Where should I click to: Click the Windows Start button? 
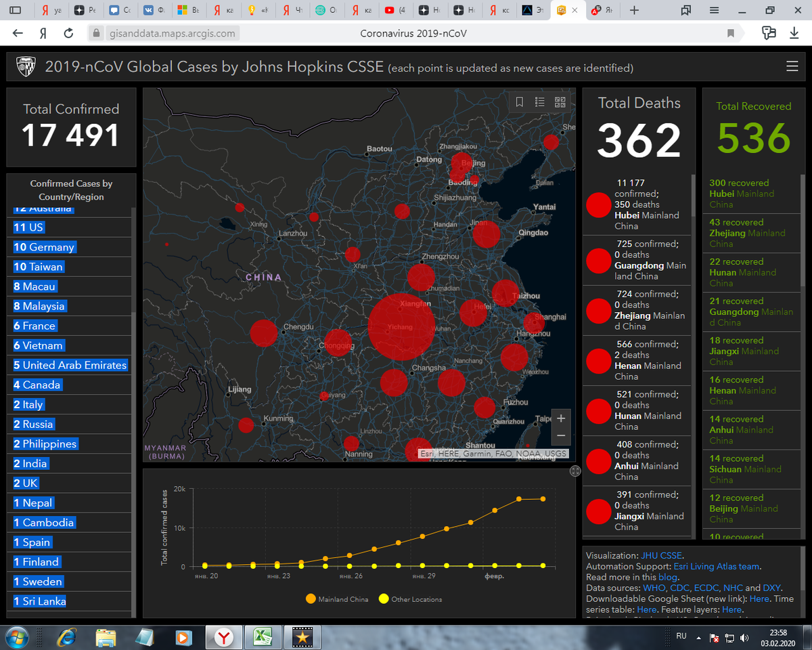[17, 637]
